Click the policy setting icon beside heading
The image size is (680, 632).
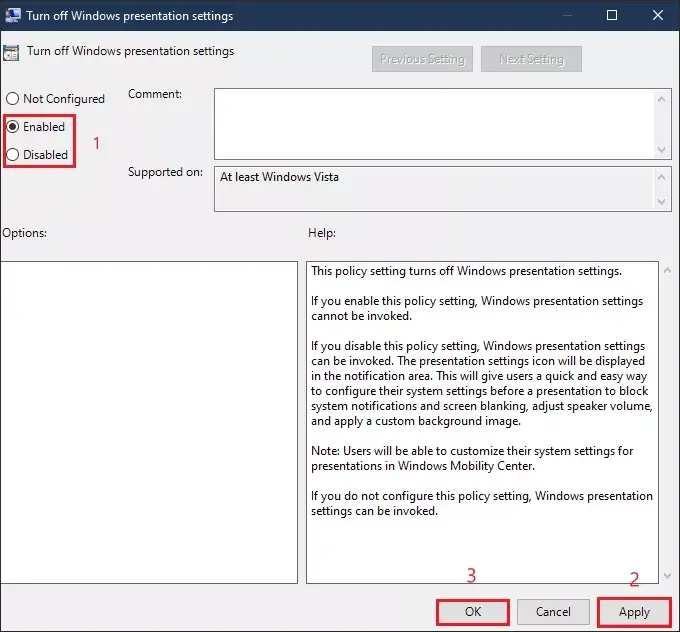point(11,53)
